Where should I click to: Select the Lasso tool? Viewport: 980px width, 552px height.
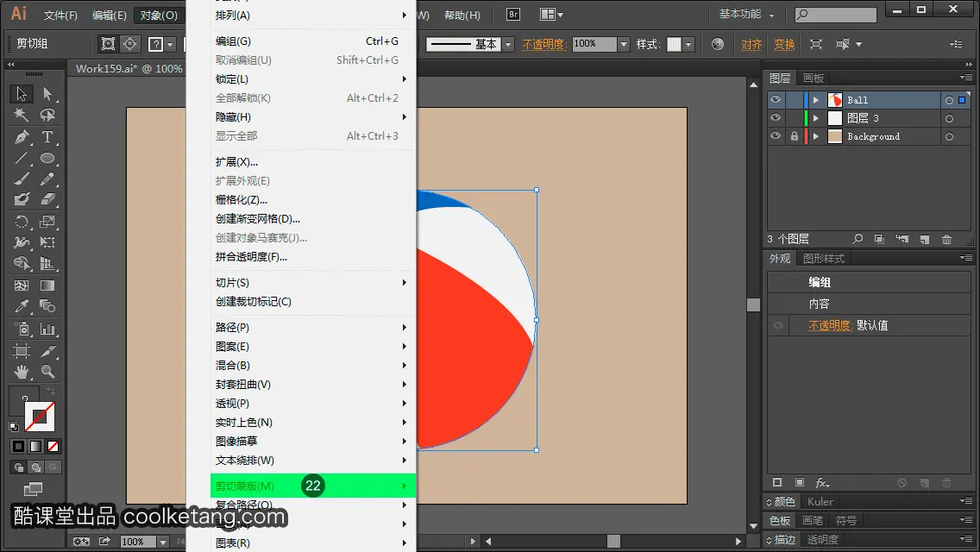point(47,115)
